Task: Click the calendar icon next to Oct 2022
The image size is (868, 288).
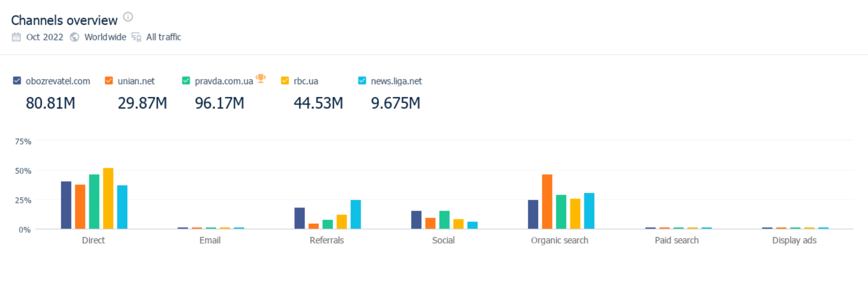Action: point(16,37)
